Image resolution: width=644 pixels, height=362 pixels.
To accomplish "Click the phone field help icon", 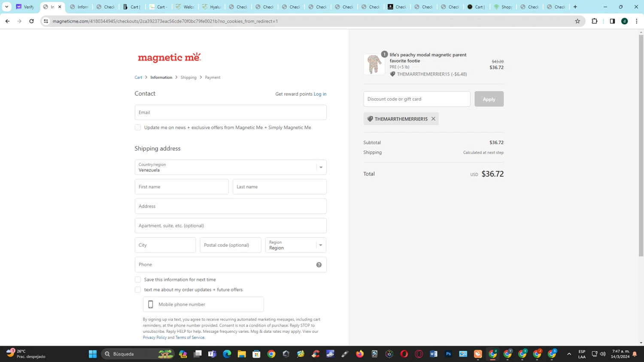I will pyautogui.click(x=319, y=265).
